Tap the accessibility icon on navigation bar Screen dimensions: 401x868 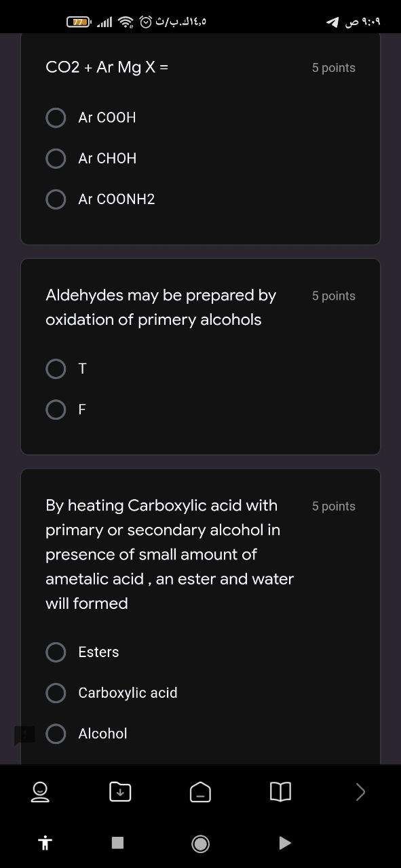(45, 842)
